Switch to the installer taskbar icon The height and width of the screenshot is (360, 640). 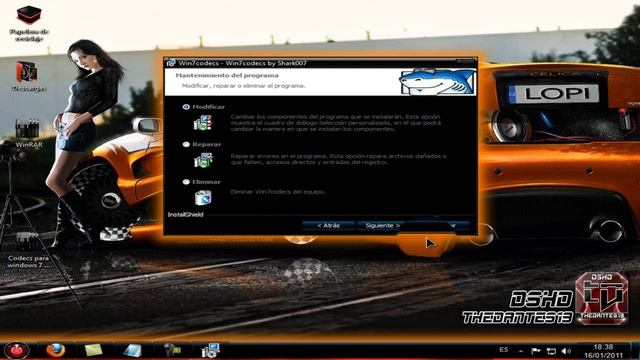coord(211,350)
